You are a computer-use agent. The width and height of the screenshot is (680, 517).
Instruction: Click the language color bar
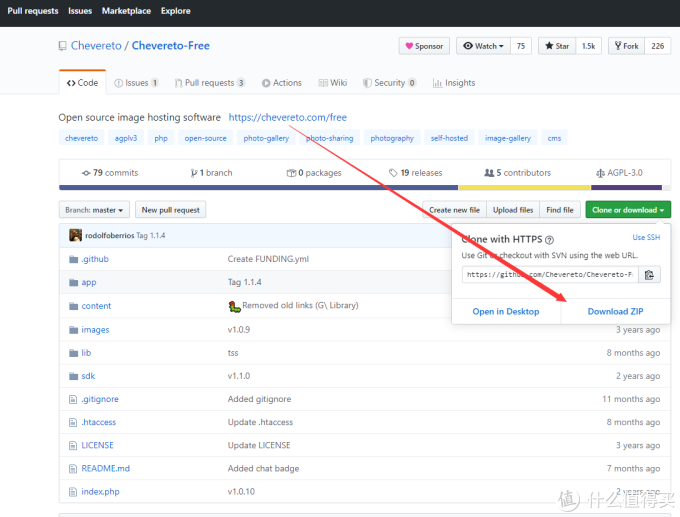(360, 187)
